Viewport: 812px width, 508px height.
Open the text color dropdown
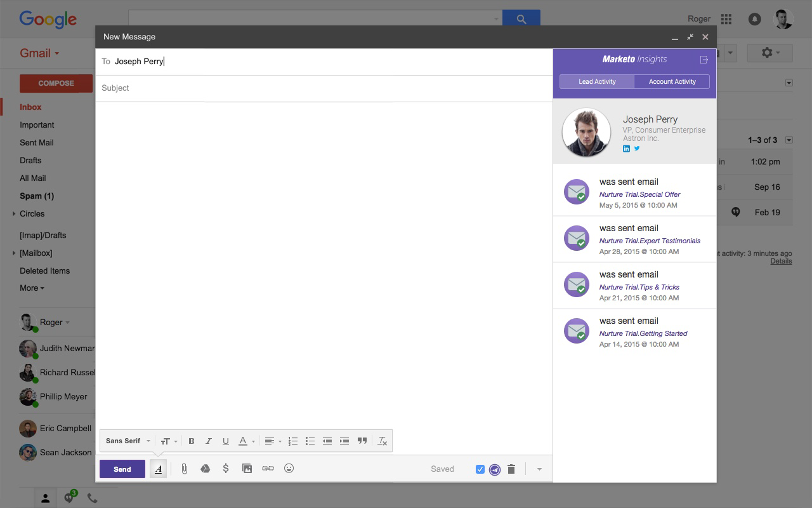(x=246, y=441)
